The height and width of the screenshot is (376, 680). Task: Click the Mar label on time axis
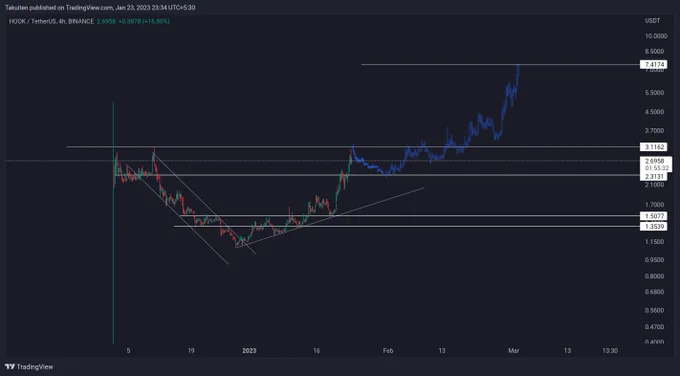click(x=513, y=351)
